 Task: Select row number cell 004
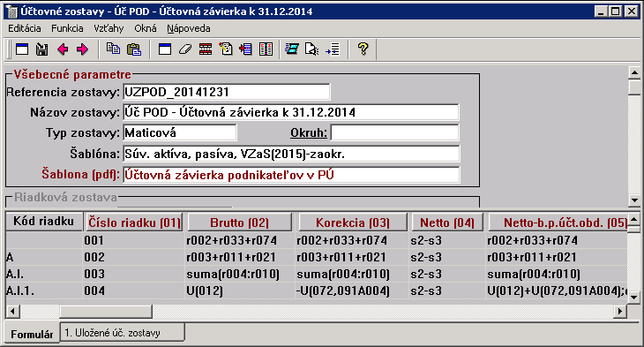point(133,290)
